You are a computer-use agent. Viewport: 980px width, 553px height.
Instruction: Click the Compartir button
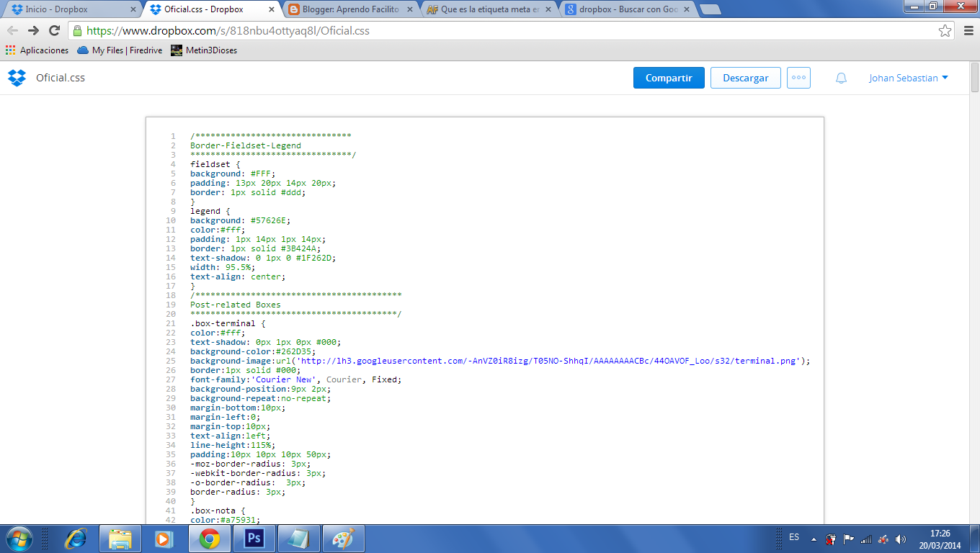[669, 77]
